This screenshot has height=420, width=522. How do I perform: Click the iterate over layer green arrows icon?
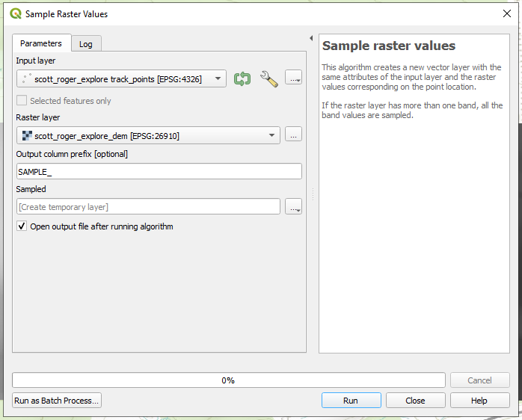(242, 79)
